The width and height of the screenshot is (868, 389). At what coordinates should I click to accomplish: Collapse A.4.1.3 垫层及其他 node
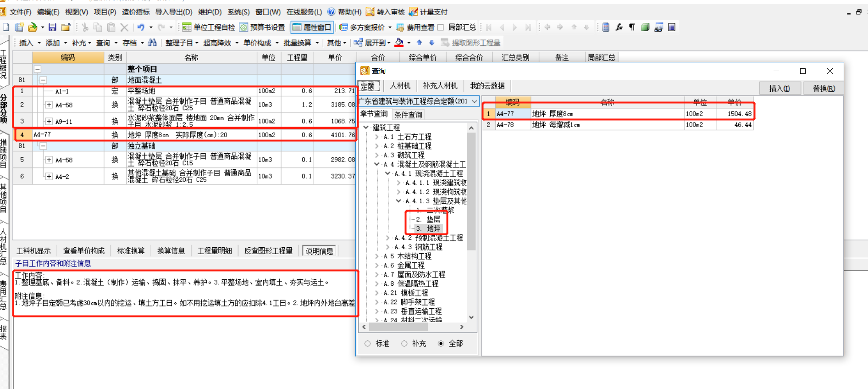[x=398, y=201]
